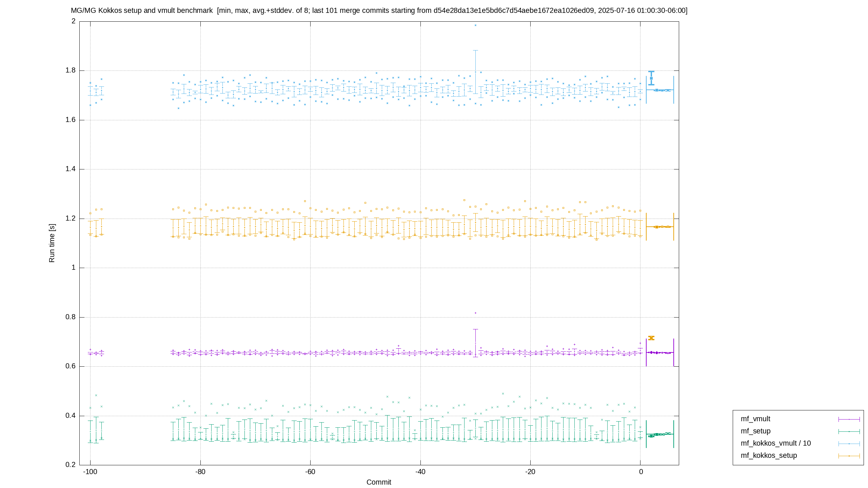The height and width of the screenshot is (488, 868).
Task: Click the -20 tick label on x-axis
Action: tap(530, 472)
